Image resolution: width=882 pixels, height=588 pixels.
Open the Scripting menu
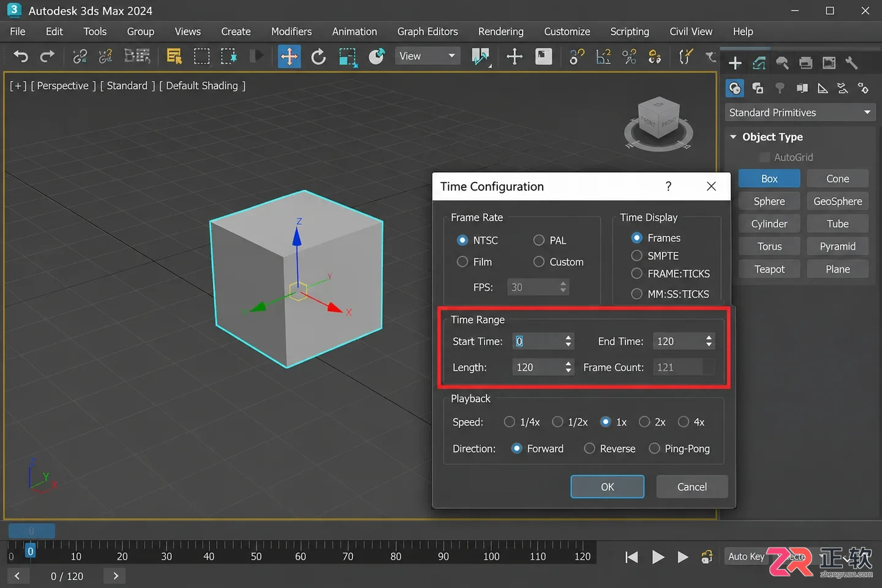630,31
